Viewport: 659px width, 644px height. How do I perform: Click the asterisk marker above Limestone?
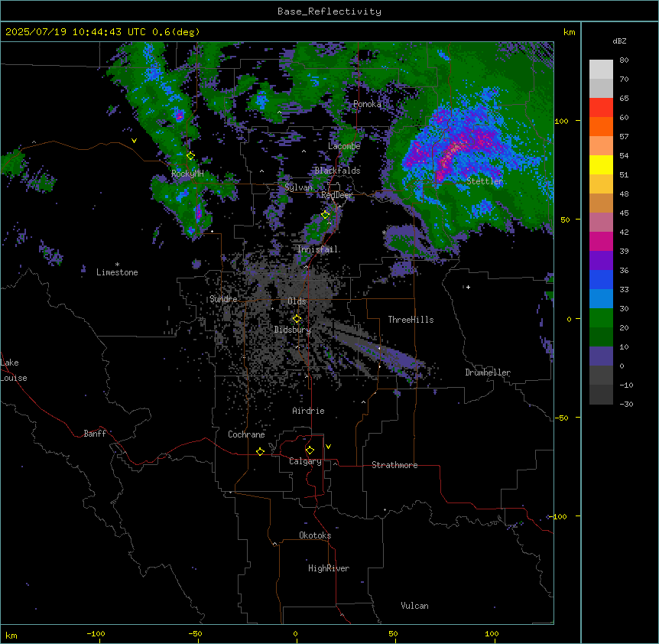tap(117, 265)
